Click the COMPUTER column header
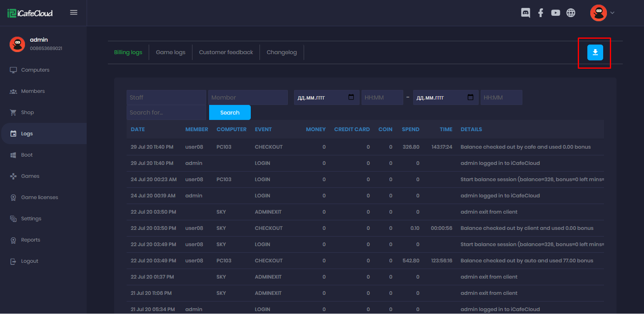This screenshot has width=644, height=314. tap(232, 130)
